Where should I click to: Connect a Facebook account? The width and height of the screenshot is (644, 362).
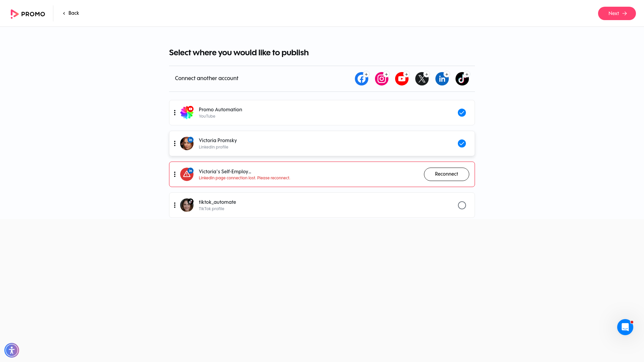361,78
